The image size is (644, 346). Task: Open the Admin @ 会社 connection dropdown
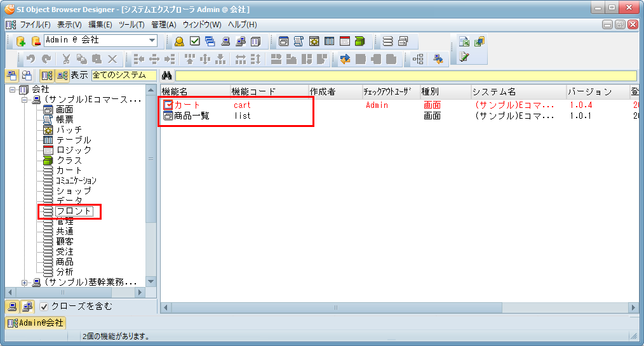[x=152, y=41]
